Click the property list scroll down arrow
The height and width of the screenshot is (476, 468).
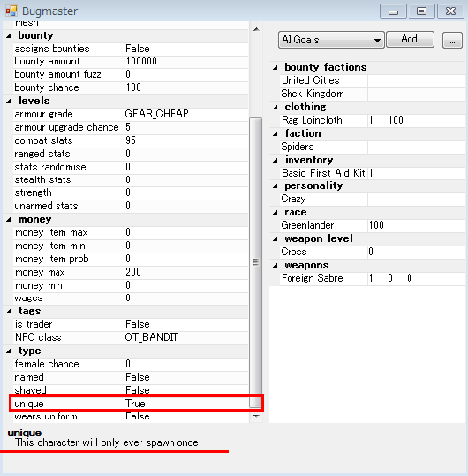[x=256, y=416]
